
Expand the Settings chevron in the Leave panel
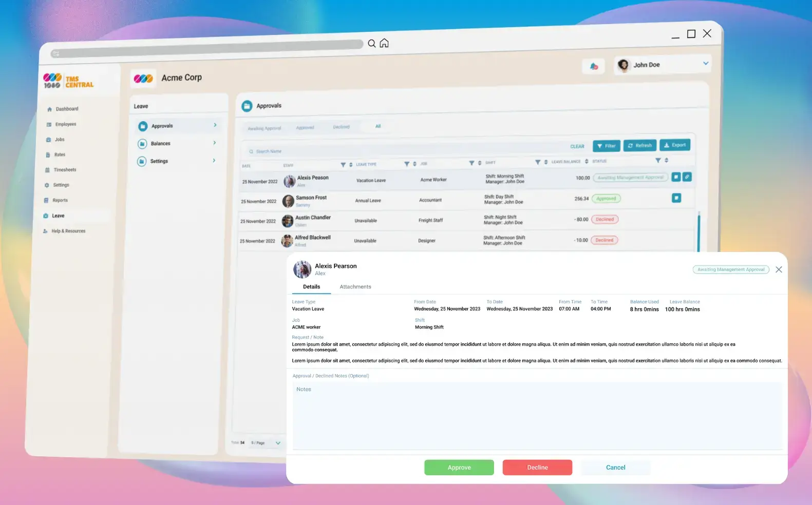[x=214, y=161]
